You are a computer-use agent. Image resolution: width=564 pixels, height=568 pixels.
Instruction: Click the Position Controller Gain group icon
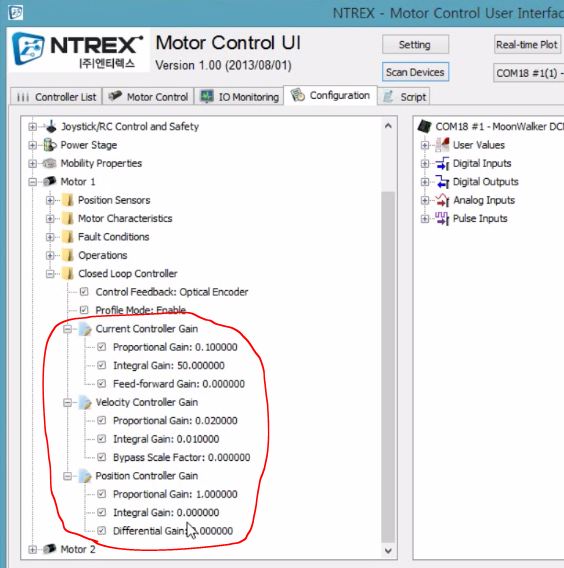(85, 476)
